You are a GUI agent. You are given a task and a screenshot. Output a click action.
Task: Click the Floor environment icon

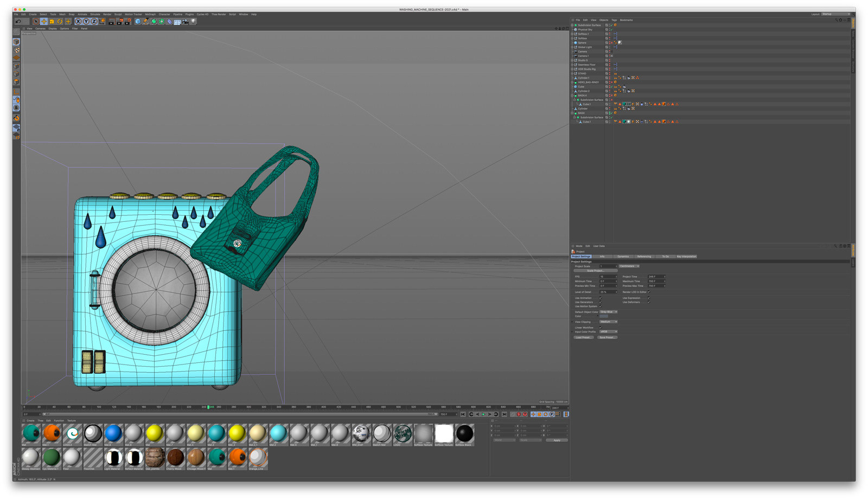tap(177, 22)
